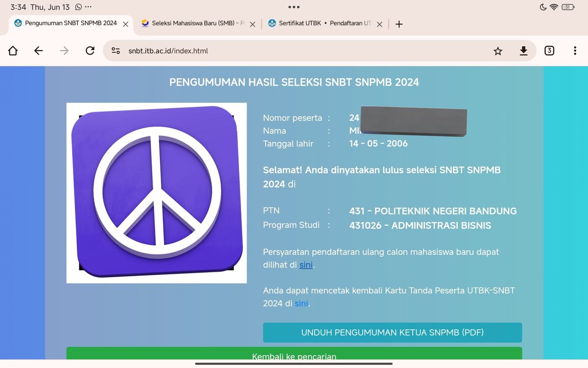Viewport: 588px width, 368px height.
Task: Switch to Sertifikat UTBK Pendaftaran tab
Action: pyautogui.click(x=325, y=23)
